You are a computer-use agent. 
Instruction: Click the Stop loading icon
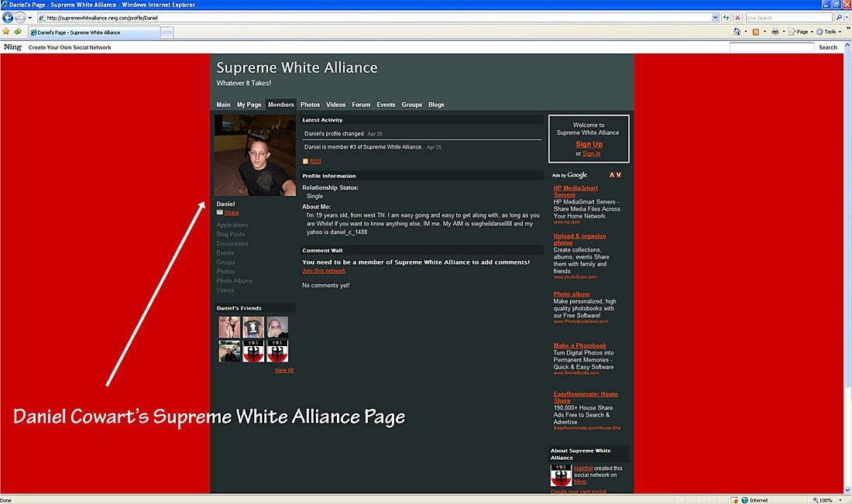[737, 17]
